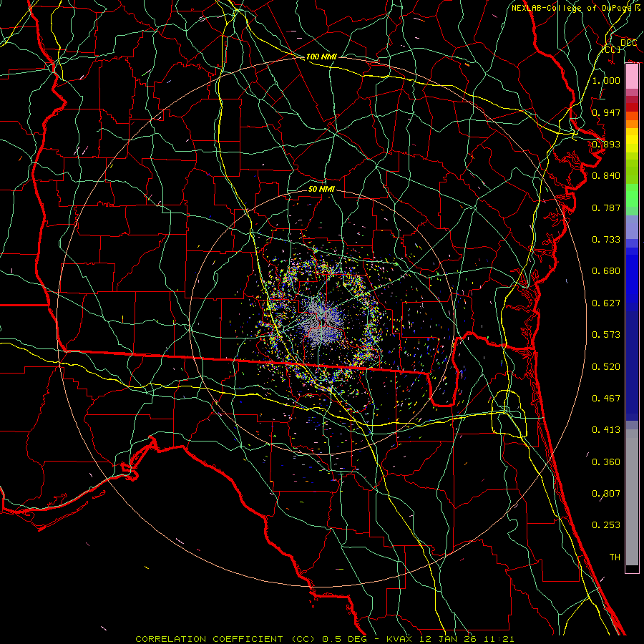Image resolution: width=644 pixels, height=644 pixels.
Task: Click the Correlation Coefficient caption at the bottom
Action: [x=324, y=639]
